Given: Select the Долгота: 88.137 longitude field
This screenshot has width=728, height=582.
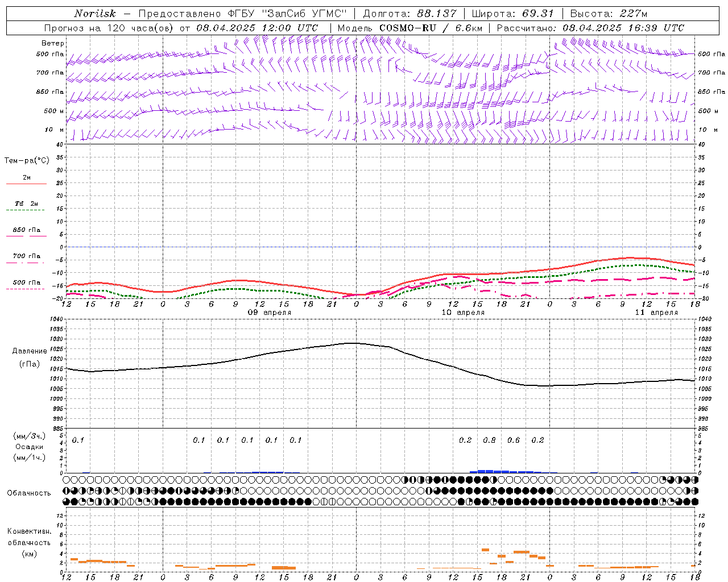Looking at the screenshot, I should click(x=409, y=14).
